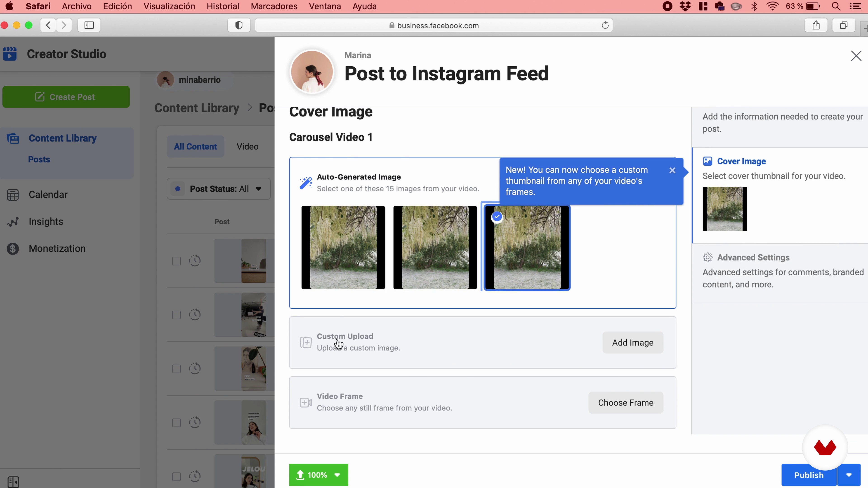
Task: Open Advanced Settings gear section
Action: point(753,257)
